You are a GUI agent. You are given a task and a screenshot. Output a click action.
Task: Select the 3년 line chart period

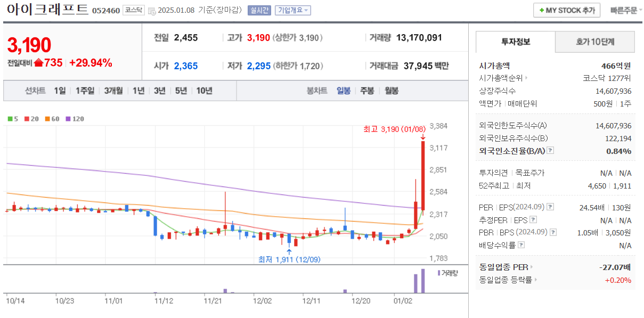160,91
